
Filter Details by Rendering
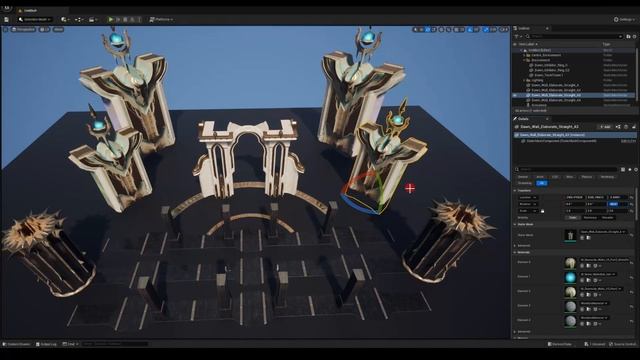(x=607, y=177)
